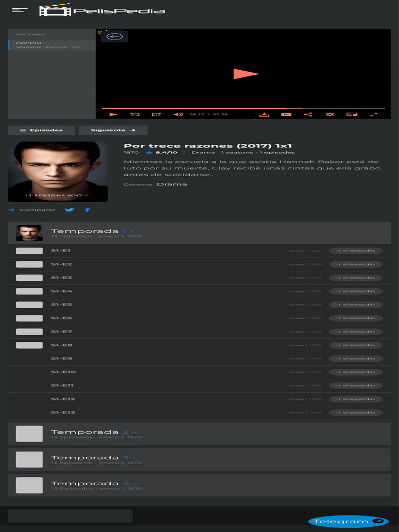Click the Compartir share icon
The image size is (399, 532).
tap(11, 210)
